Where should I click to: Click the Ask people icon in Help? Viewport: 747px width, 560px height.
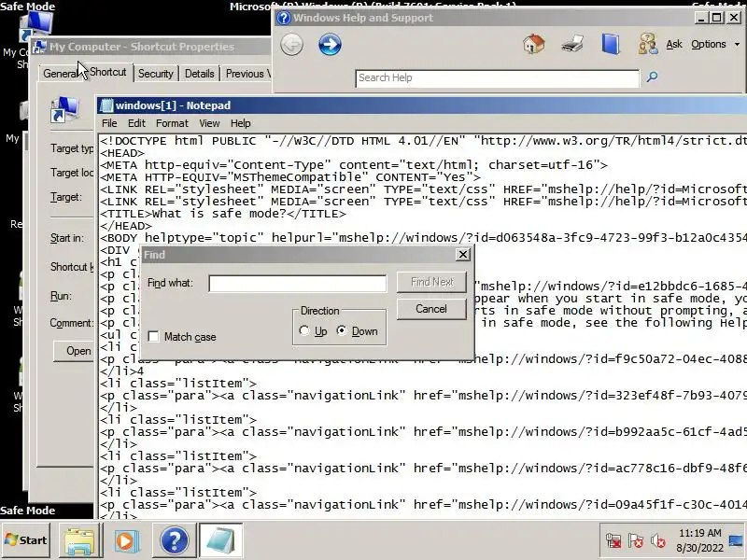(x=648, y=44)
